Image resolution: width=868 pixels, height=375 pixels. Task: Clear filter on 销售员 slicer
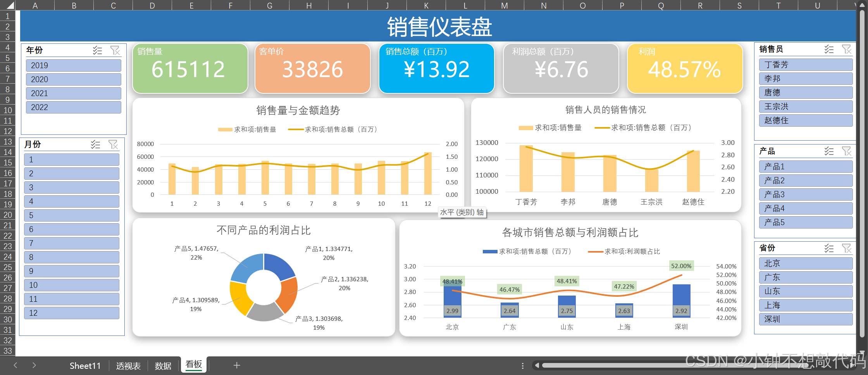(x=847, y=49)
